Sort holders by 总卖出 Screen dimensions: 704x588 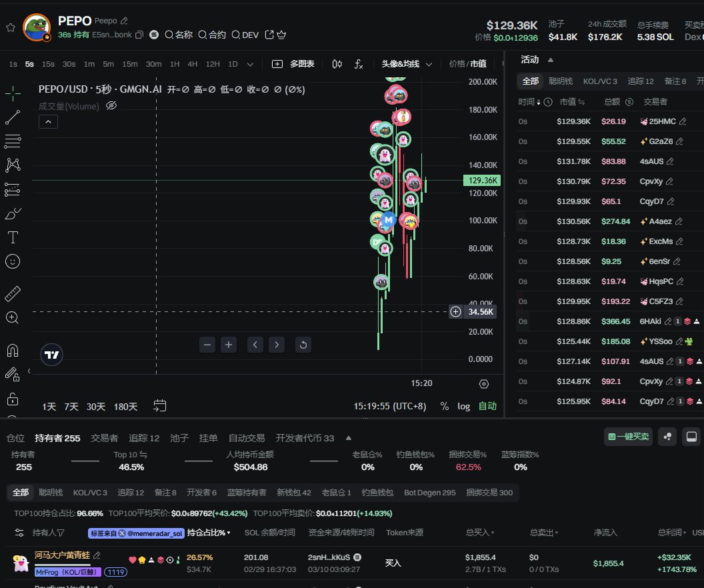point(544,533)
